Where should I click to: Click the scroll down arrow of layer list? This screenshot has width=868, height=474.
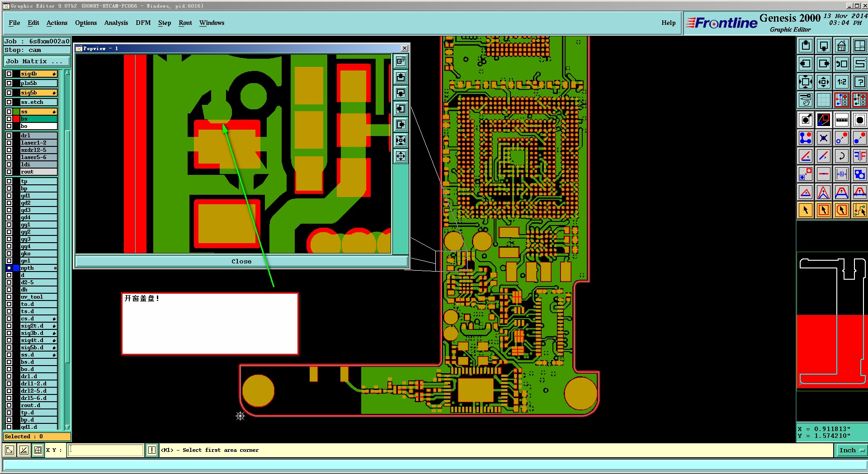click(x=68, y=427)
